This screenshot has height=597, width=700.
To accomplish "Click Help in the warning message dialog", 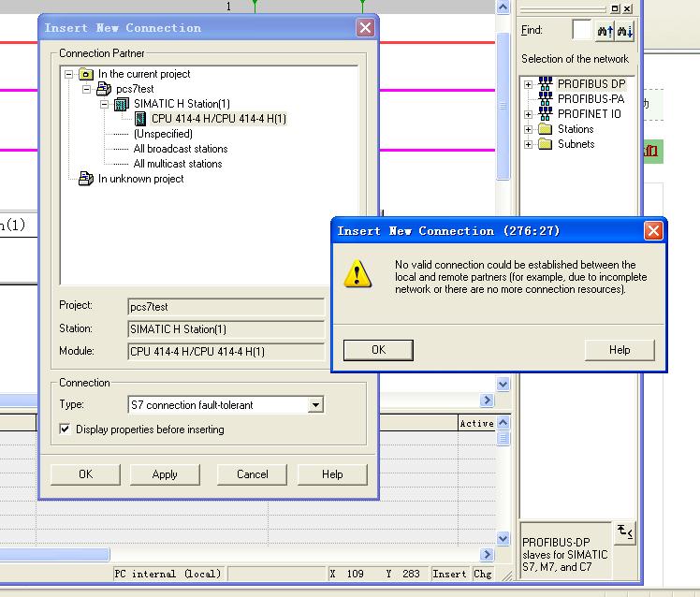I will point(620,350).
